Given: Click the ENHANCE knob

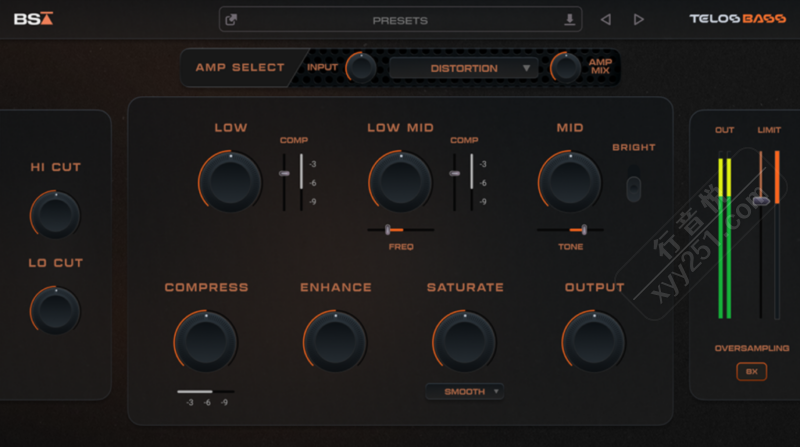Looking at the screenshot, I should click(335, 341).
